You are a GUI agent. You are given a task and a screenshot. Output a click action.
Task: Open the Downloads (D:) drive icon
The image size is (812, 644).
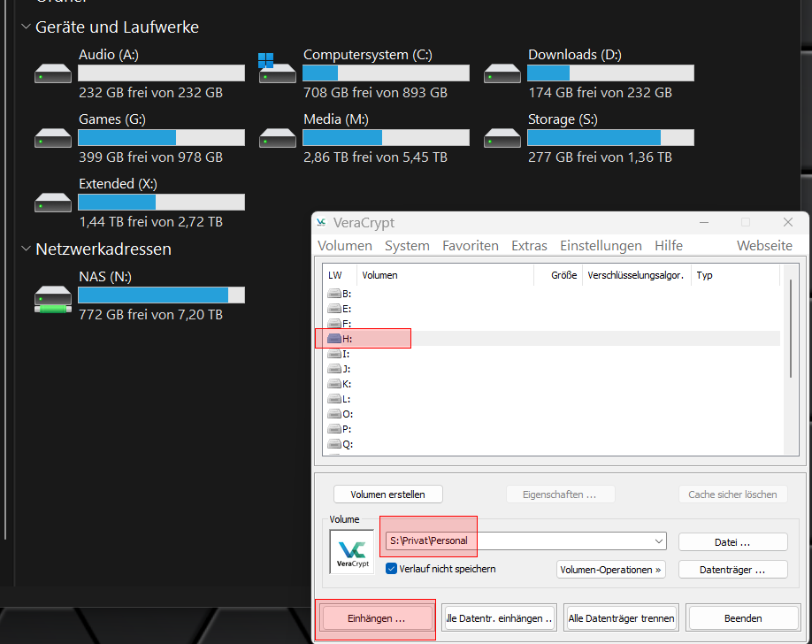(502, 73)
